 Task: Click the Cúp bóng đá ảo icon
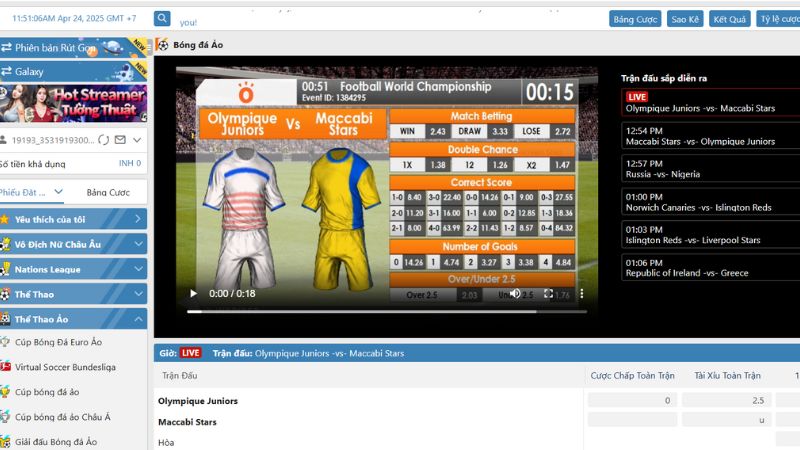pyautogui.click(x=5, y=391)
